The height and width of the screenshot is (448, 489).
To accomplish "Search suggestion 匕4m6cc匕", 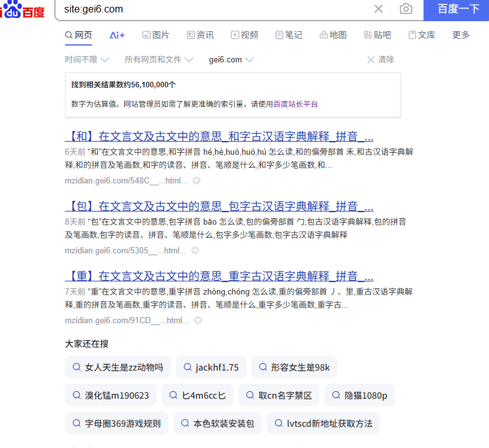I will pos(197,396).
